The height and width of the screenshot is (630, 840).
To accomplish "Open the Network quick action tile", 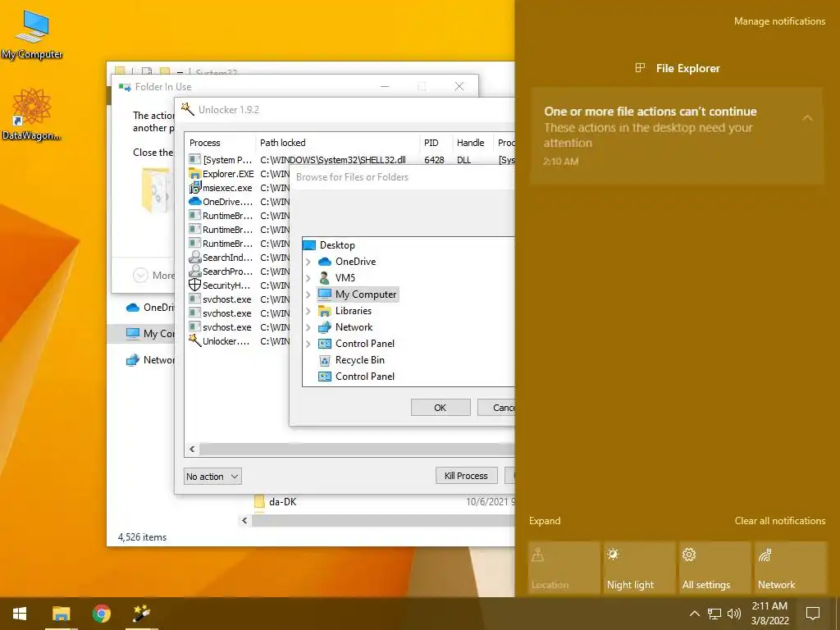I will pyautogui.click(x=790, y=568).
